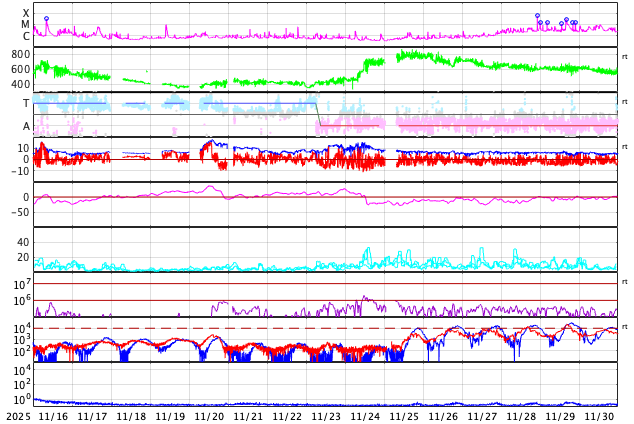Click the A label on the third panel

click(x=26, y=126)
